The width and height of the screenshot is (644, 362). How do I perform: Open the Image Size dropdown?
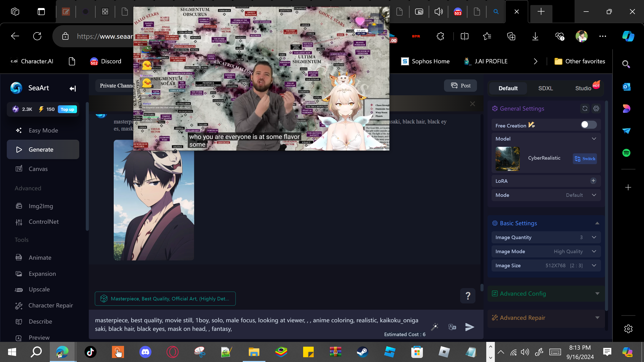click(x=546, y=265)
